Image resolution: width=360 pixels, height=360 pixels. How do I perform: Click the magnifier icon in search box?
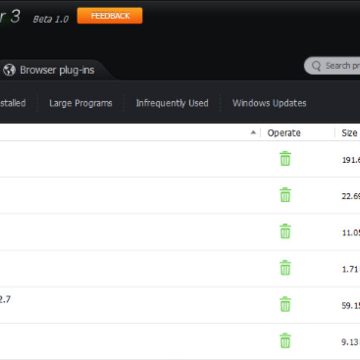click(316, 66)
